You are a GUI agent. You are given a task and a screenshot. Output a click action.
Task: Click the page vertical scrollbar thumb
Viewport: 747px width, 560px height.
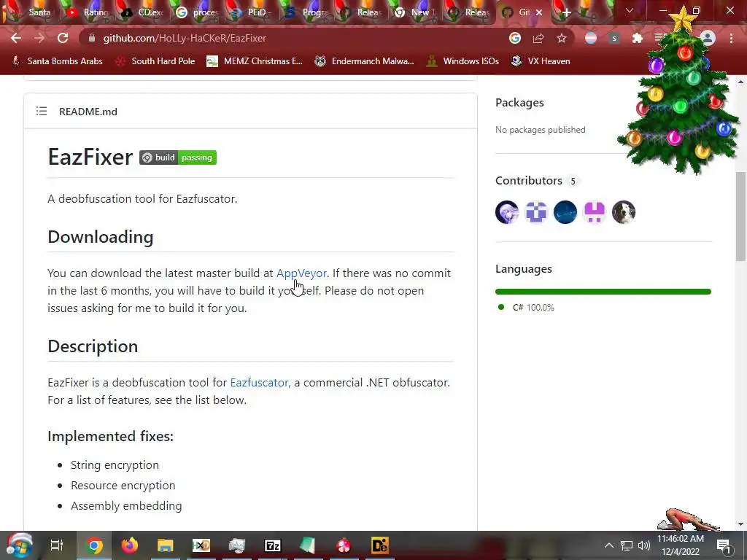point(740,217)
